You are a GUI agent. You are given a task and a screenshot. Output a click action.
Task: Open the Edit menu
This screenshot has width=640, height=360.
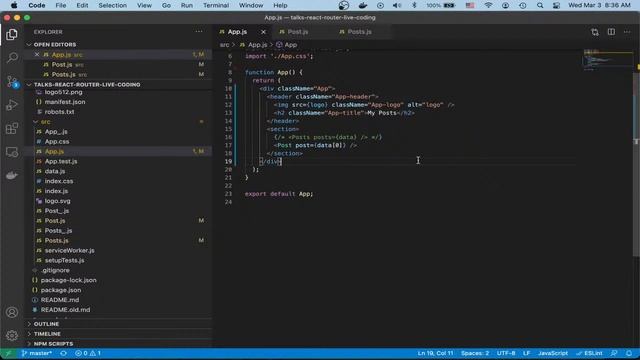pyautogui.click(x=82, y=5)
